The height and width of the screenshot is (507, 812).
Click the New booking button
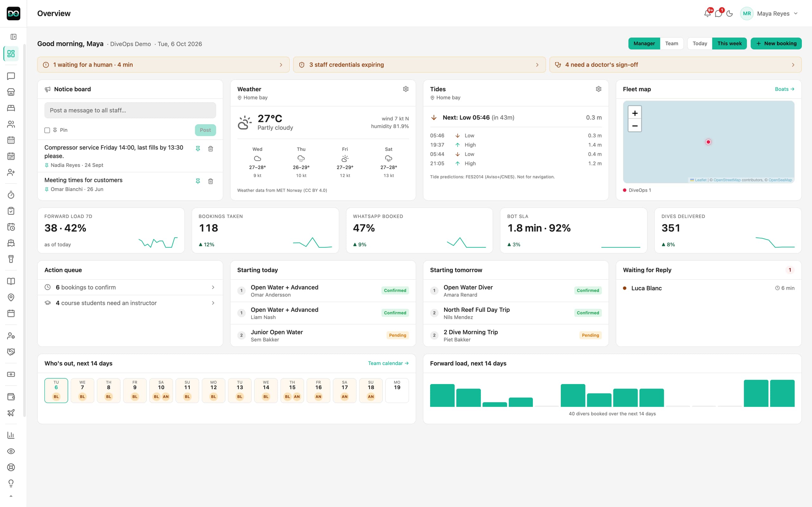coord(776,43)
